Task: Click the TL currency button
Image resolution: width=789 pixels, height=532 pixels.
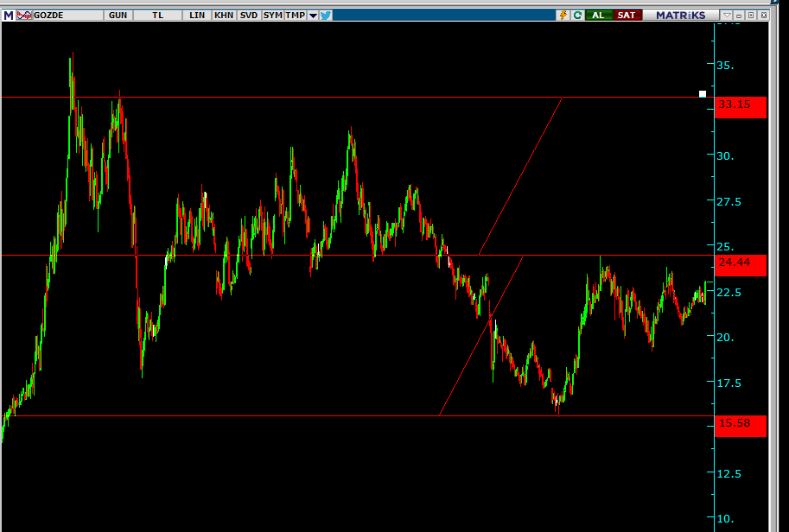Action: [x=158, y=15]
